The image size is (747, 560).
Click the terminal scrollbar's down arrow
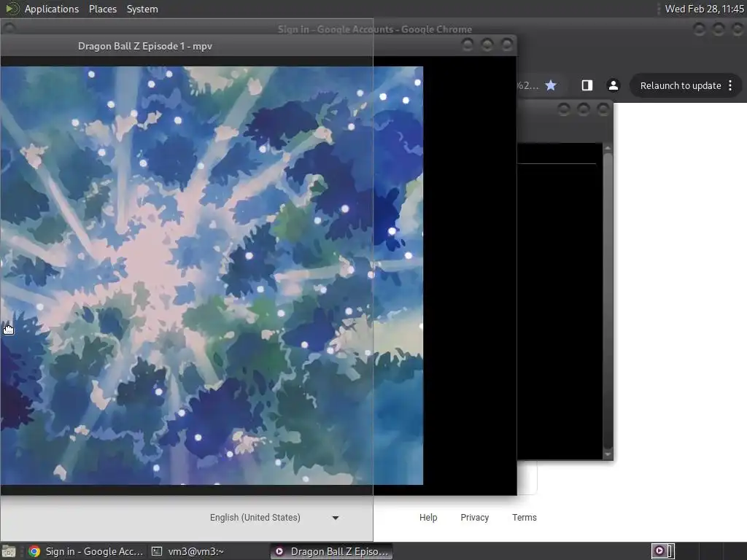pos(608,455)
